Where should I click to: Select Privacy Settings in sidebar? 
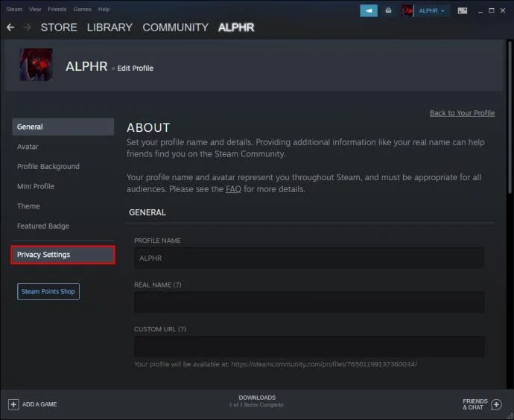[x=63, y=255]
